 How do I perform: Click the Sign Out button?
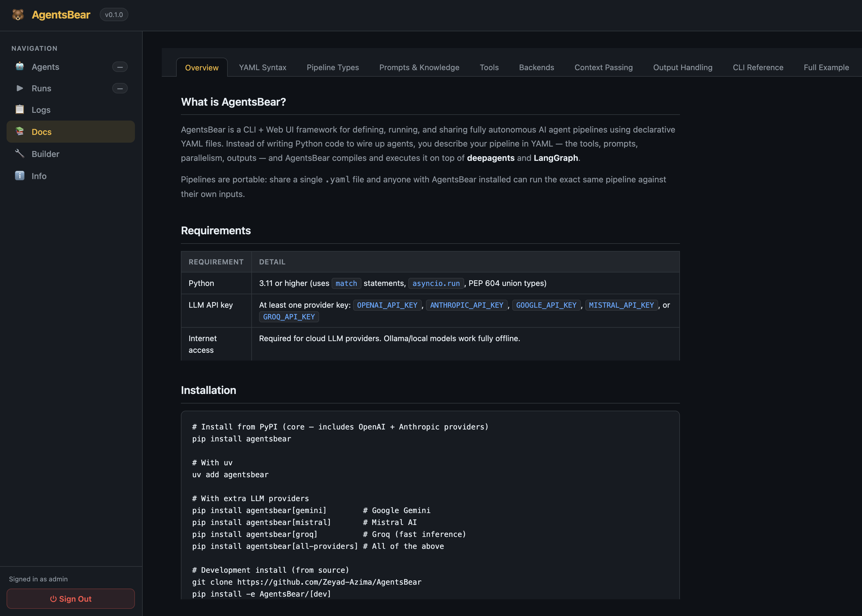click(70, 599)
